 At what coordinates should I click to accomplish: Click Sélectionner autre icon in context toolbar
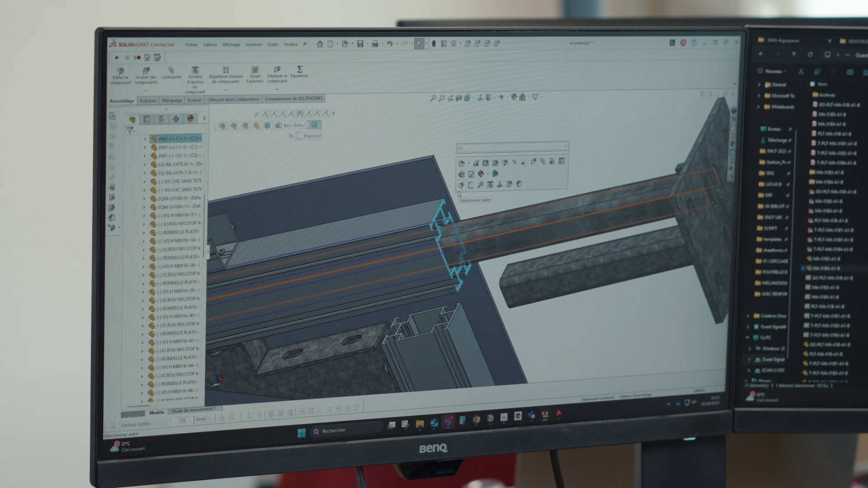[x=461, y=185]
